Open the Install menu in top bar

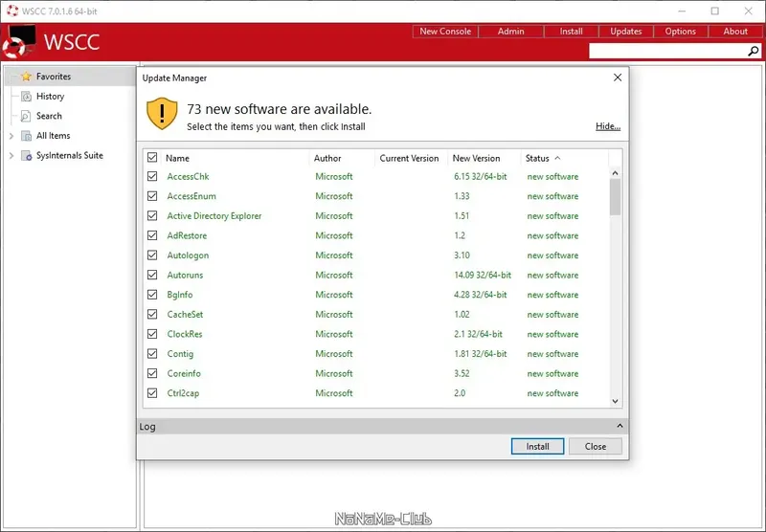(x=571, y=32)
